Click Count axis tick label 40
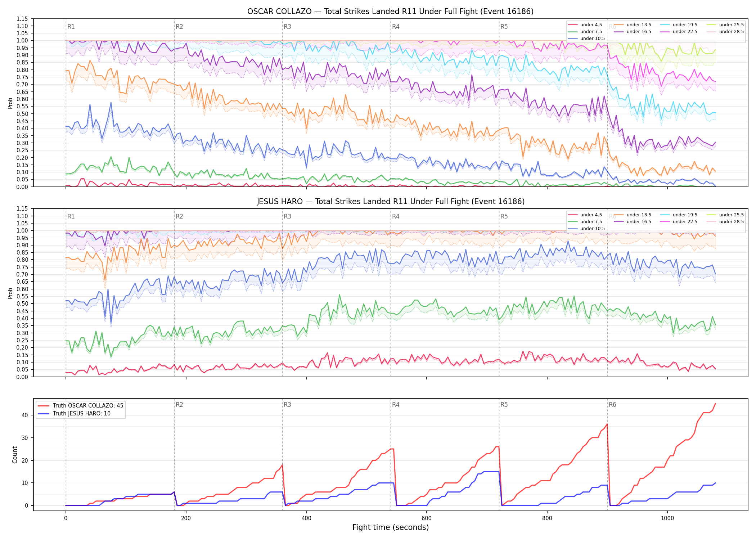 pos(24,415)
